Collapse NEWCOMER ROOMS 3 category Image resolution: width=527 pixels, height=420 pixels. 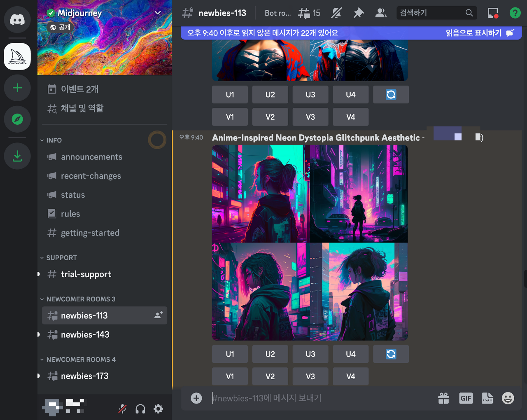point(78,299)
